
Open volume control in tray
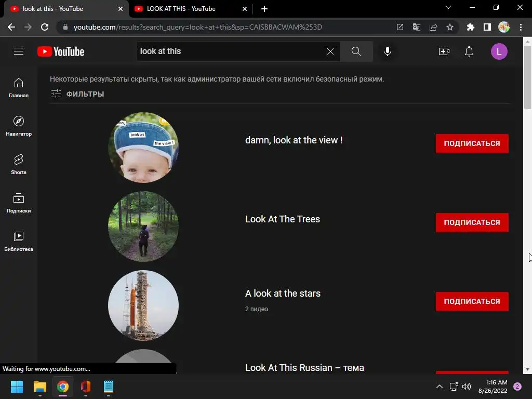coord(467,387)
